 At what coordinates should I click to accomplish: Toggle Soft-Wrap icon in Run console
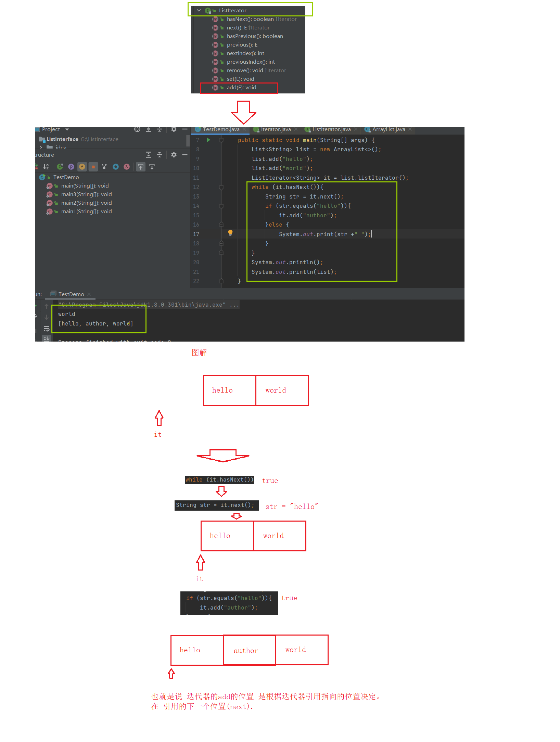(x=47, y=329)
